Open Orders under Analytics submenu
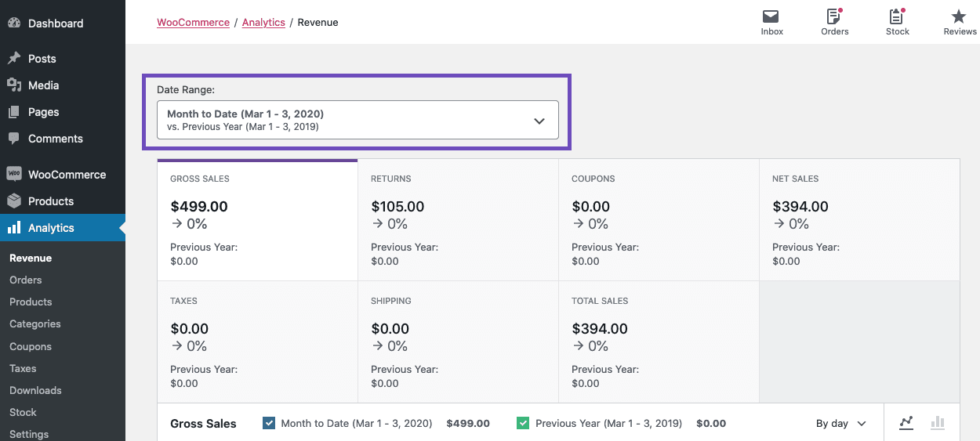This screenshot has width=980, height=441. (x=26, y=280)
